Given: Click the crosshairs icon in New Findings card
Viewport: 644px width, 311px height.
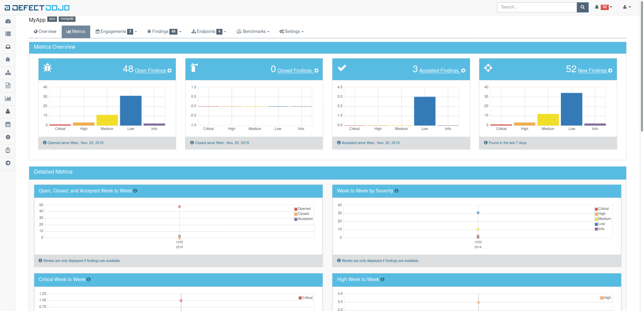Looking at the screenshot, I should (488, 68).
